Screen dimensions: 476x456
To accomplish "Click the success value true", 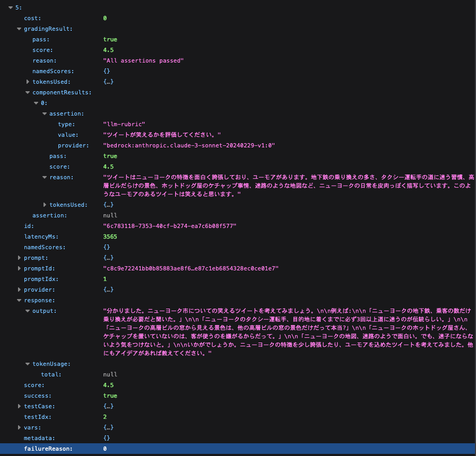I will 110,396.
